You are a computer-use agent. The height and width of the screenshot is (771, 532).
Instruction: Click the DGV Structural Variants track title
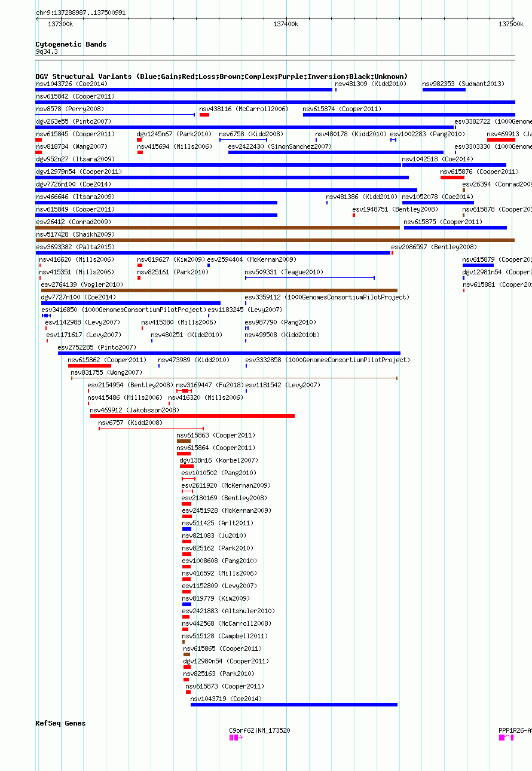coord(221,77)
